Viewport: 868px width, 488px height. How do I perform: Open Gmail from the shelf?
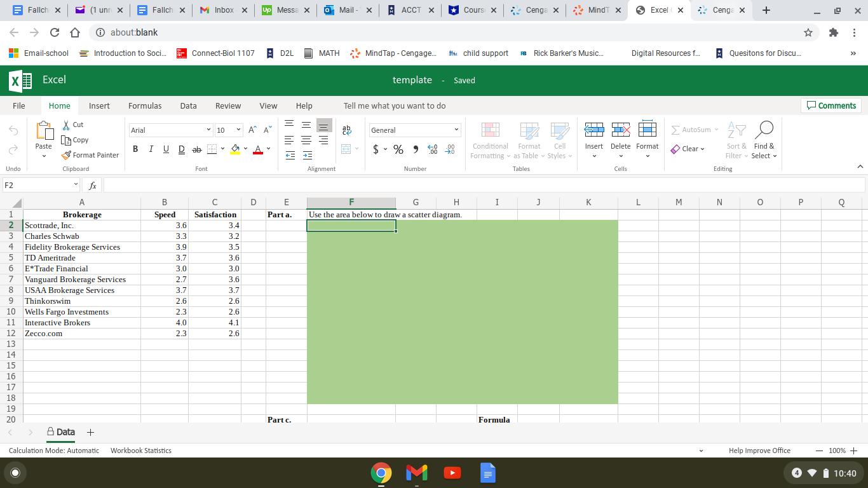[416, 473]
